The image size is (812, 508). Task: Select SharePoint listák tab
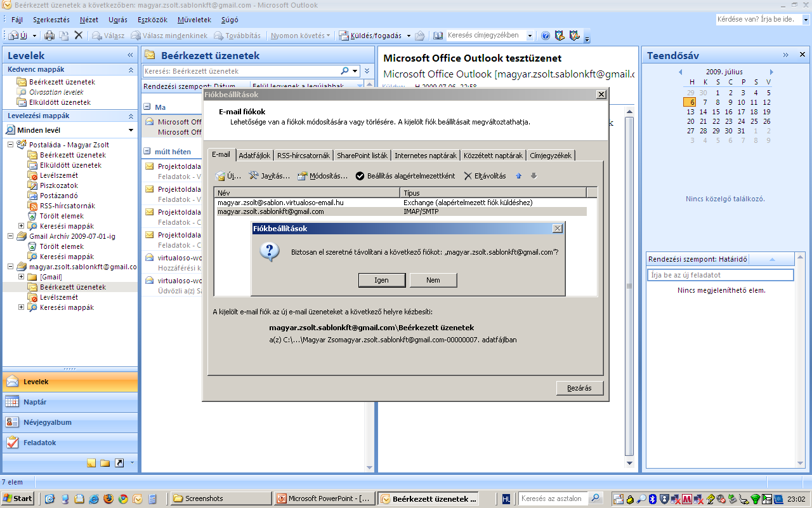click(362, 156)
